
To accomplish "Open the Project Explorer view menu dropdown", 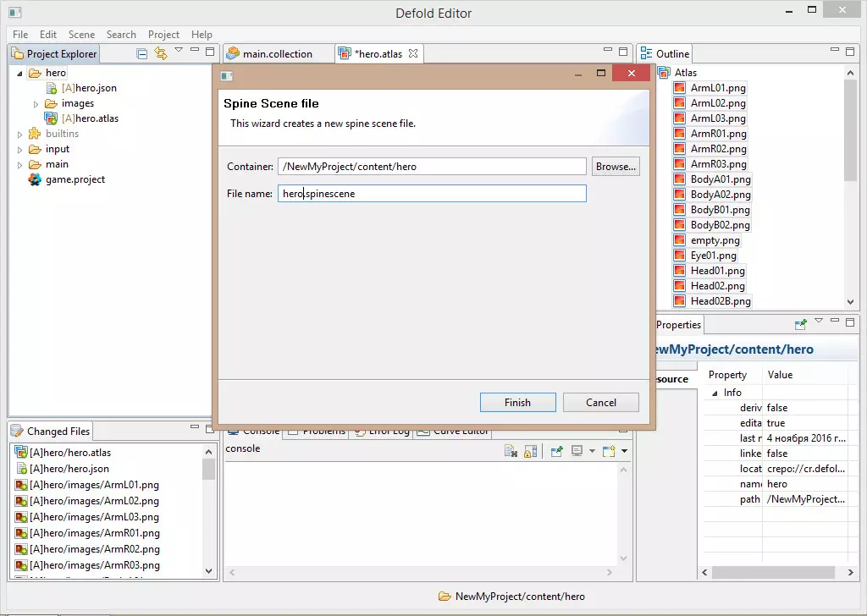I will (x=179, y=51).
